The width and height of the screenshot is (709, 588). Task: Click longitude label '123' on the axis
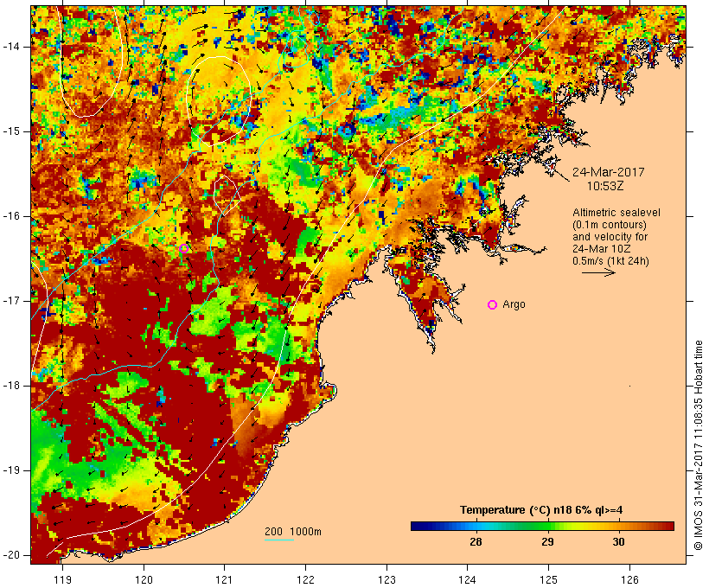(x=386, y=580)
